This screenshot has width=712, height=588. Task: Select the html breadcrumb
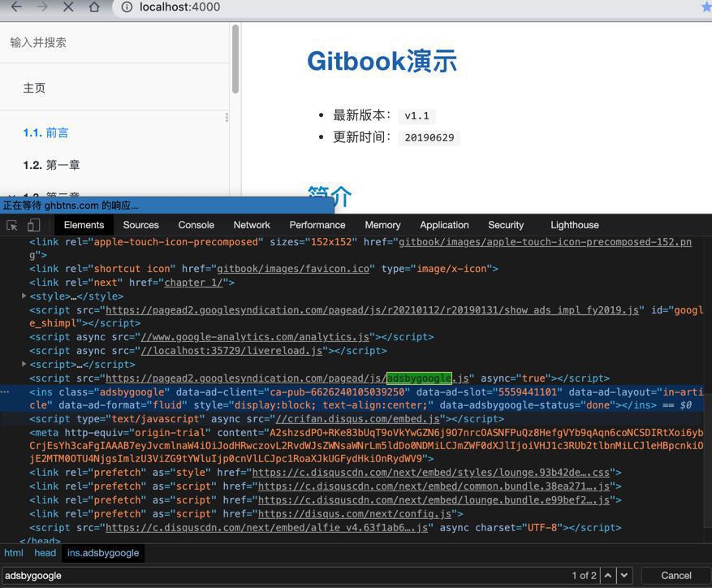(14, 553)
